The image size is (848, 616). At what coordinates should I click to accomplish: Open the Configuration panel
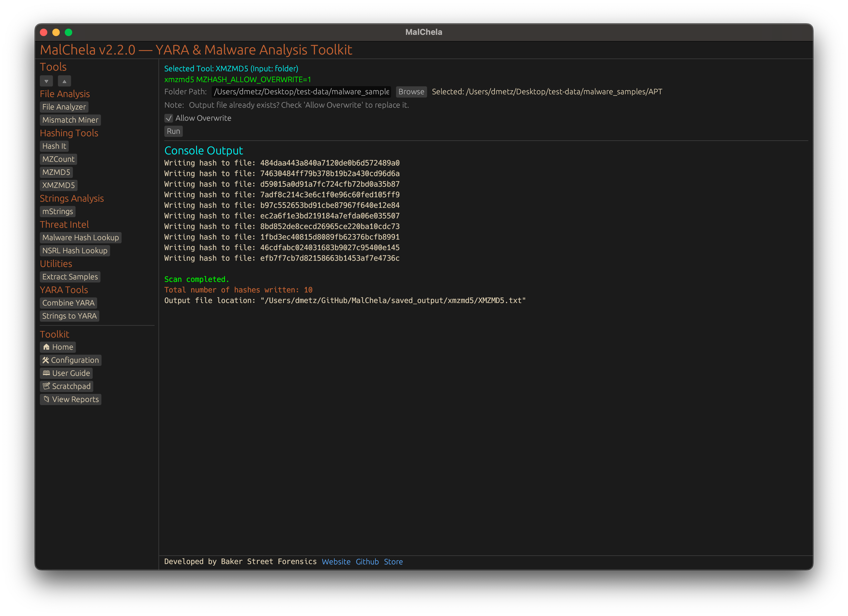click(71, 360)
